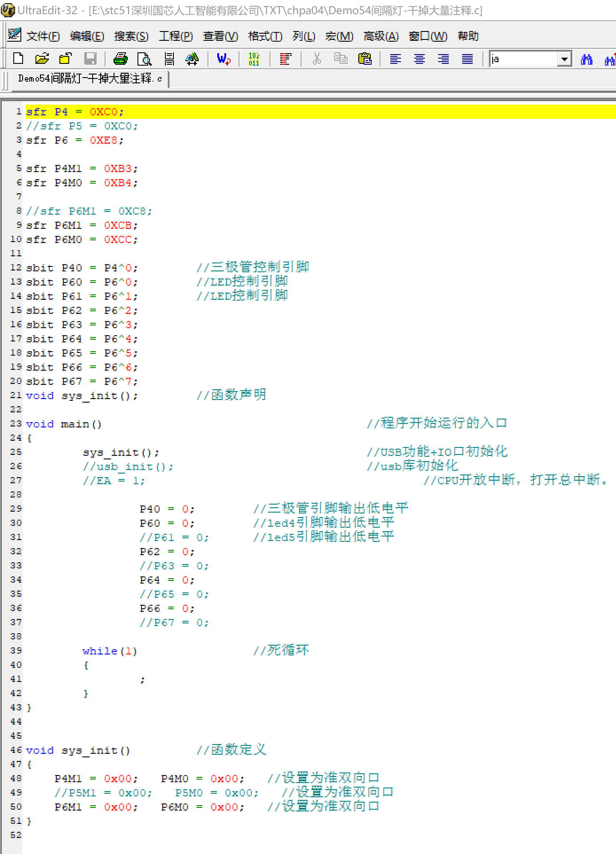Click the 'void sys_init();' declaration on line 21

(82, 396)
